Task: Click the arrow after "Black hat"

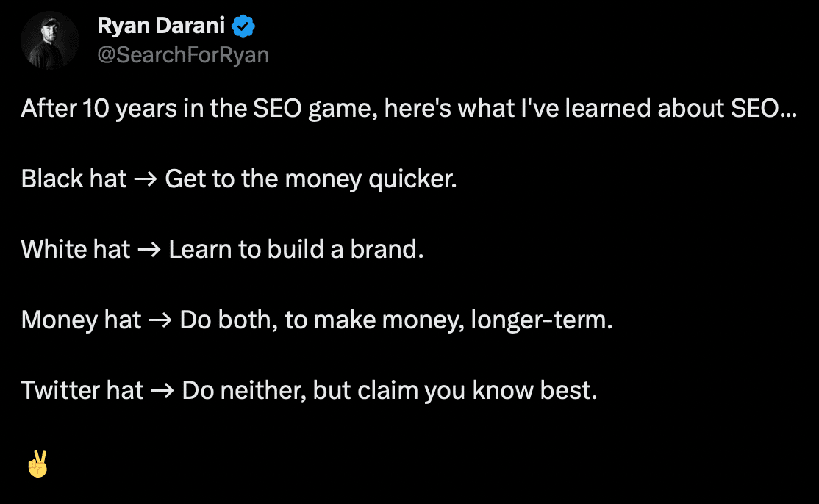Action: tap(146, 179)
